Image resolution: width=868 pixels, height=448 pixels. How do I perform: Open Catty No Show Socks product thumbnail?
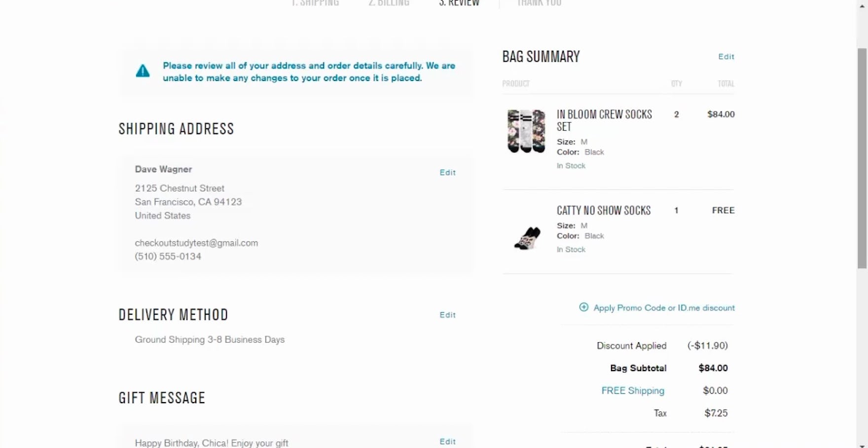[527, 238]
